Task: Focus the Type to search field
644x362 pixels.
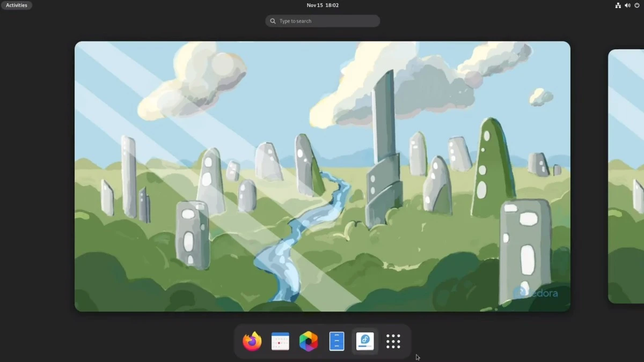Action: (322, 21)
